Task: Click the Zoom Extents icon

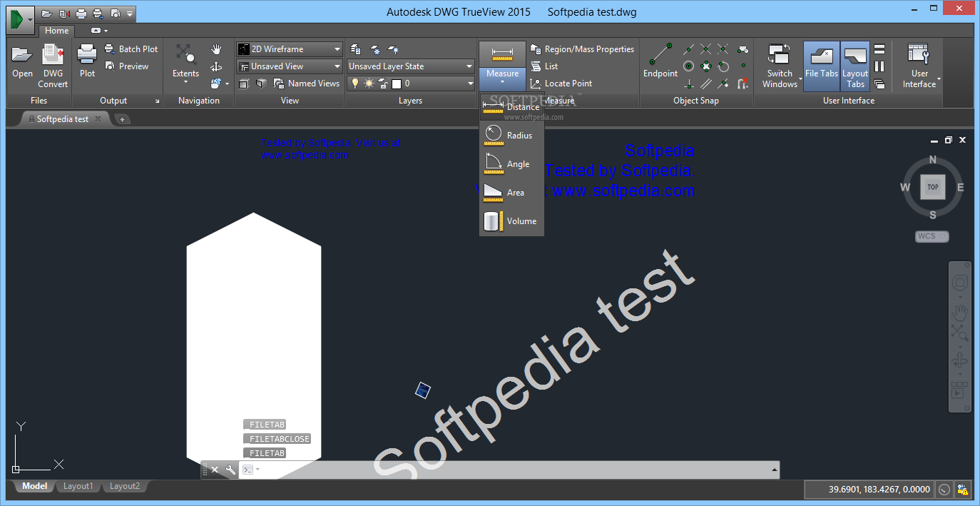Action: [x=186, y=55]
